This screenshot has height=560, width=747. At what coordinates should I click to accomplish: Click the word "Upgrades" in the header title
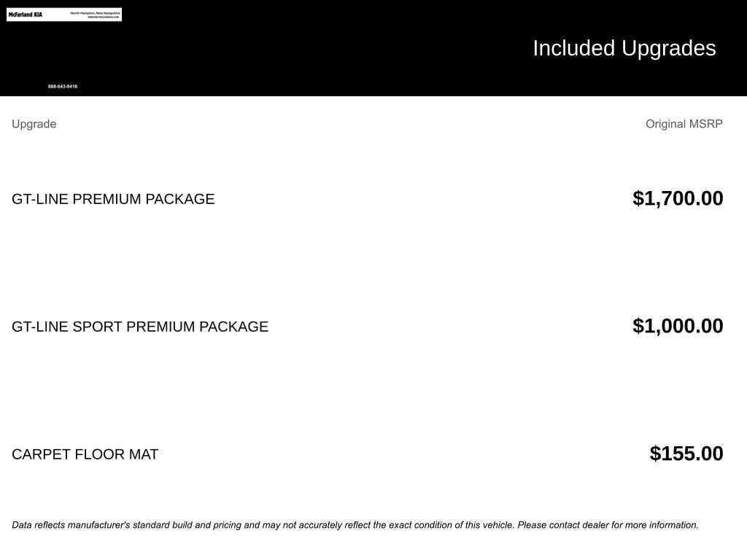click(x=669, y=48)
